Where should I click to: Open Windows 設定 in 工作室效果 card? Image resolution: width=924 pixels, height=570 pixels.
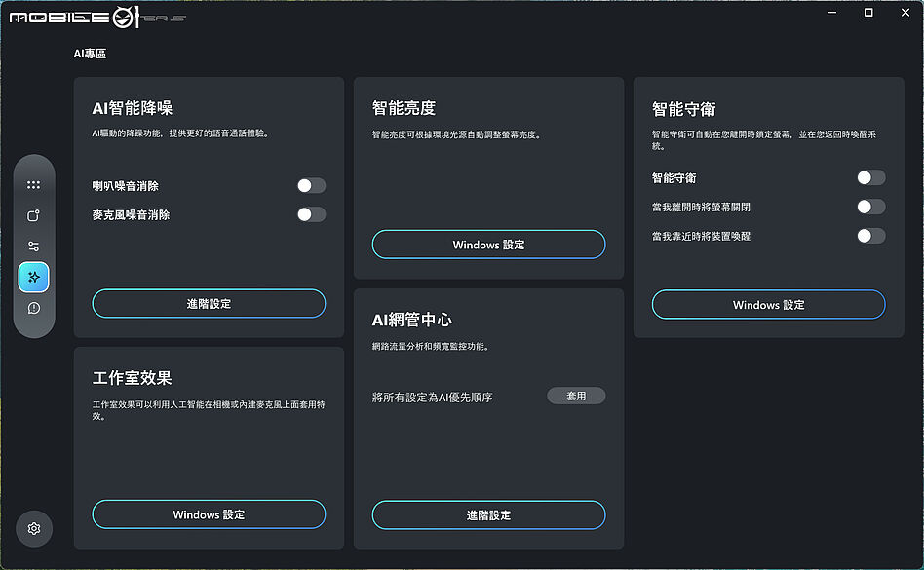pos(209,514)
